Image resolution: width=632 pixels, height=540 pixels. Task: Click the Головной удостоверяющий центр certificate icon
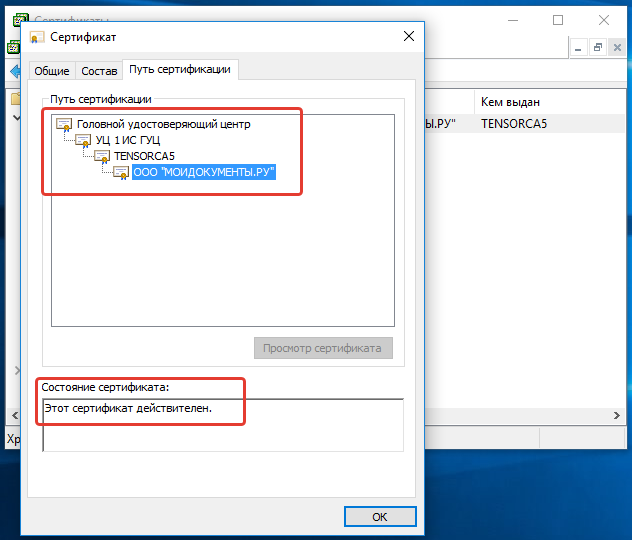pyautogui.click(x=64, y=124)
